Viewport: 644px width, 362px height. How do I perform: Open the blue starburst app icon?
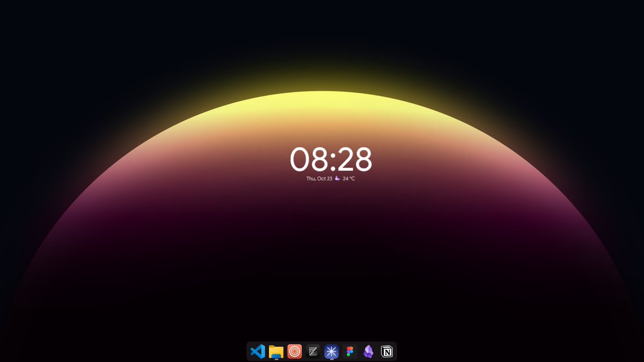332,352
